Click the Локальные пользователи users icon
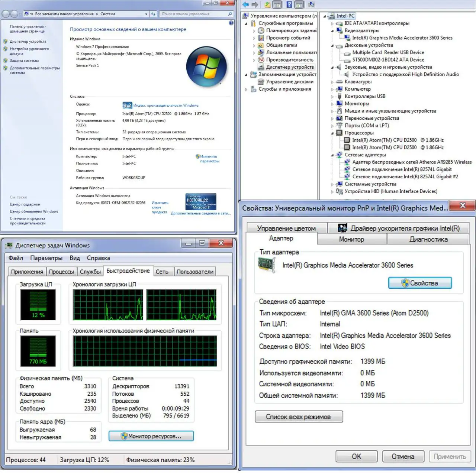 pos(261,52)
